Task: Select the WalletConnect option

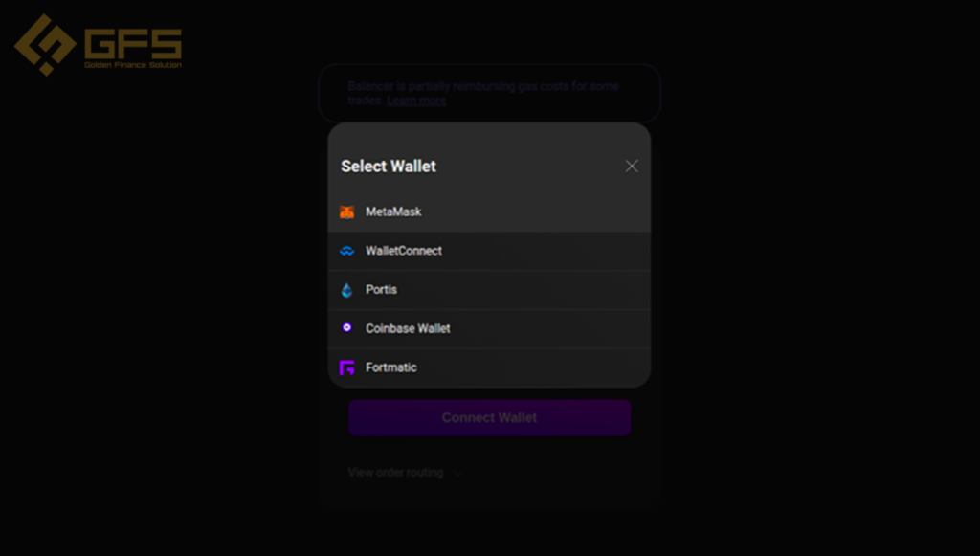Action: [x=489, y=251]
